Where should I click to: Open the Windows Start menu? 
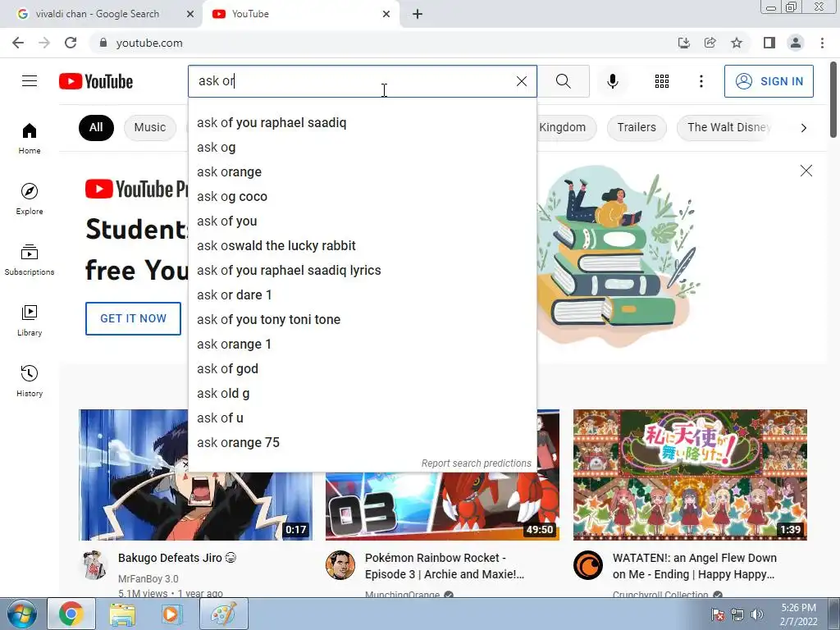point(22,614)
